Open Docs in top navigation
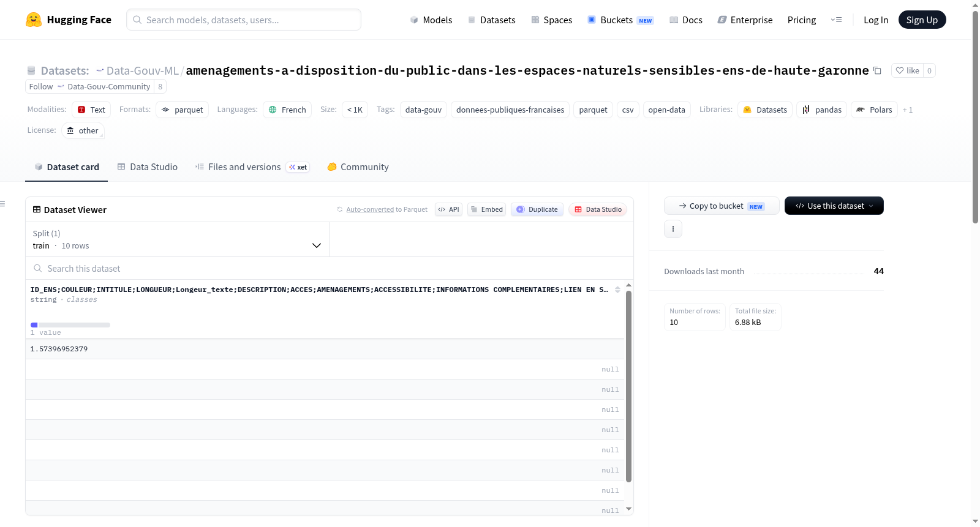 [686, 20]
